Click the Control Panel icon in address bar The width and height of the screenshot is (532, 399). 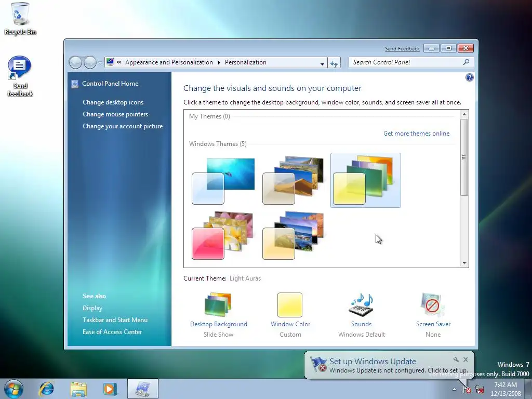tap(110, 62)
